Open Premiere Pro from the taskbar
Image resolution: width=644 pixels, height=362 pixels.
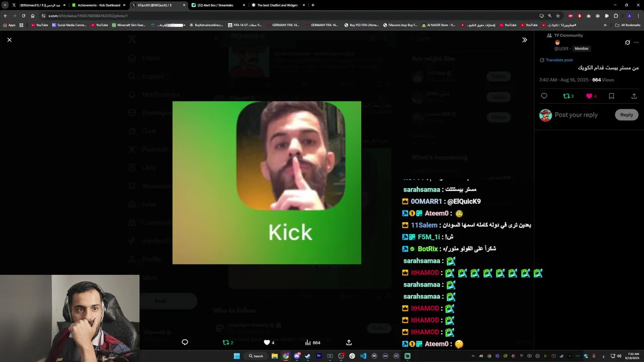click(x=319, y=356)
